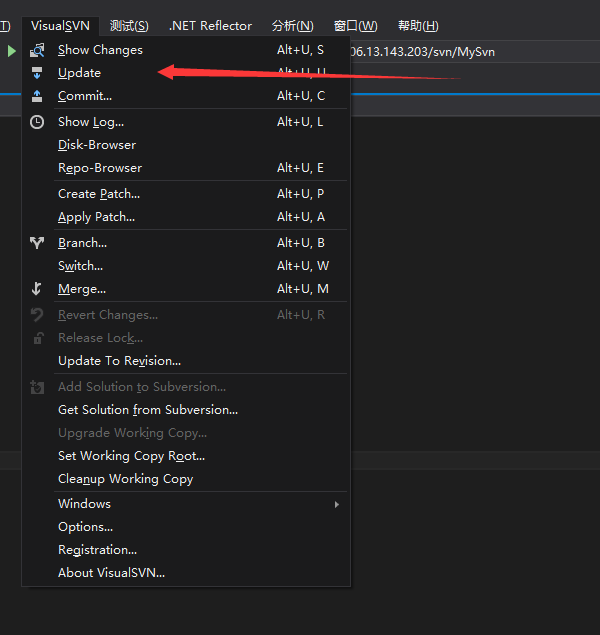Click the Show Log clock icon
The image size is (600, 635).
pyautogui.click(x=37, y=122)
